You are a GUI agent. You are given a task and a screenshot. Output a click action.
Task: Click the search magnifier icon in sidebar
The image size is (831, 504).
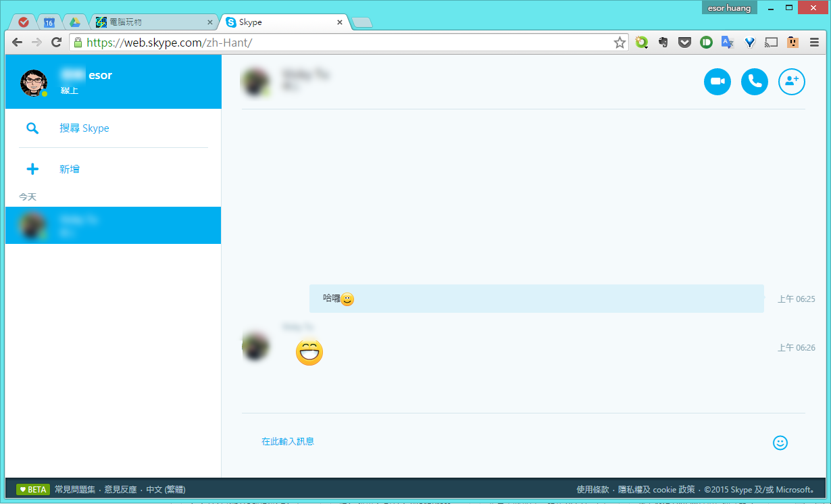tap(32, 128)
